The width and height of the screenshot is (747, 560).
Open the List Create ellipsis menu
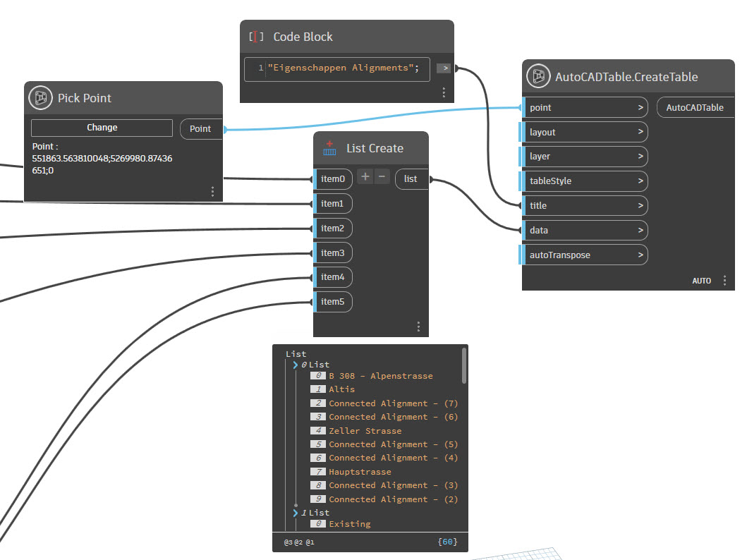[x=418, y=327]
